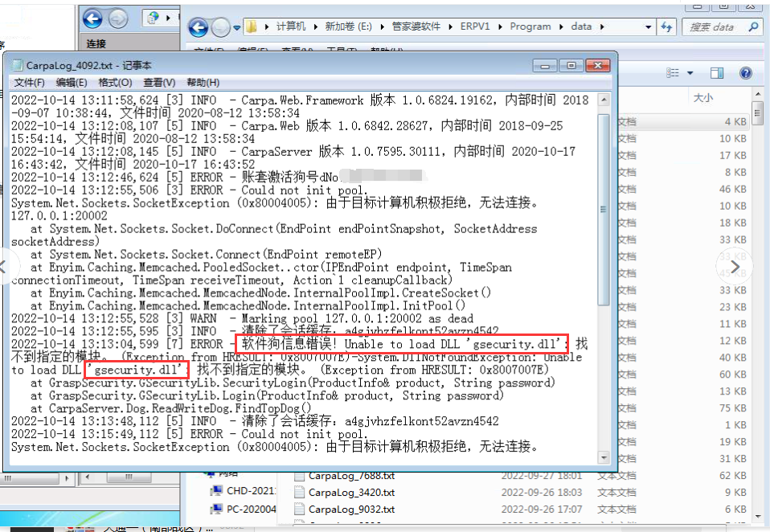Image resolution: width=770 pixels, height=532 pixels.
Task: Click the magnifier icon in the search box
Action: coord(753,27)
